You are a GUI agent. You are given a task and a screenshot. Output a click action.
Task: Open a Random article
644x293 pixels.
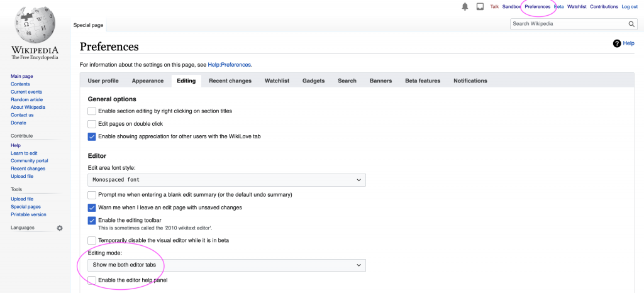click(26, 100)
